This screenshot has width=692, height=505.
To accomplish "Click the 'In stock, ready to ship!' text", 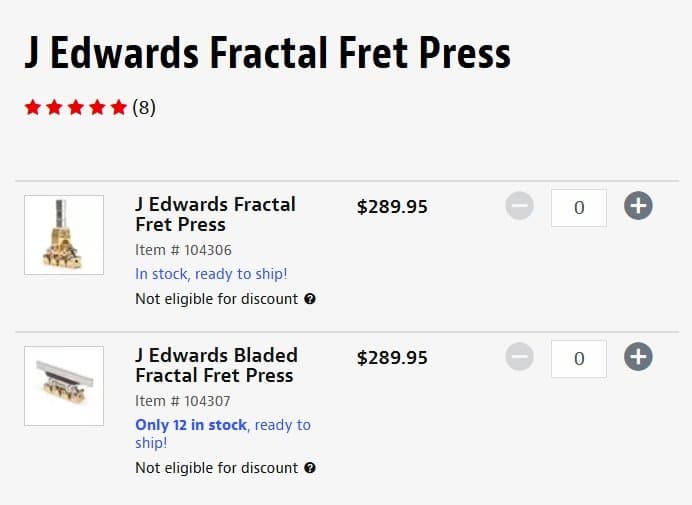I will [211, 274].
